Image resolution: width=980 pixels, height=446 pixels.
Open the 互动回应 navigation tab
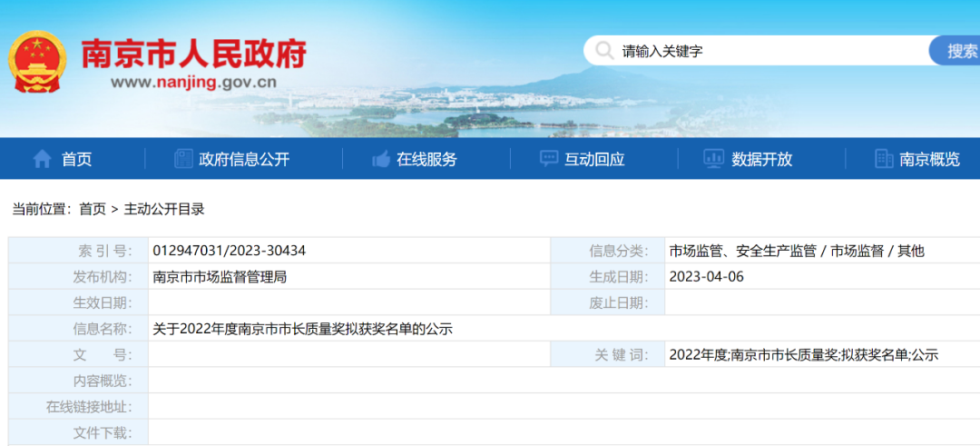click(x=594, y=160)
